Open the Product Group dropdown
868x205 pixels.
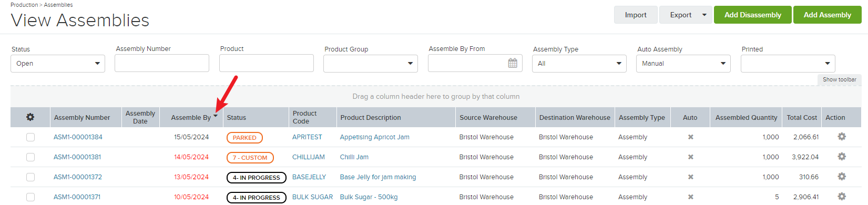(371, 64)
